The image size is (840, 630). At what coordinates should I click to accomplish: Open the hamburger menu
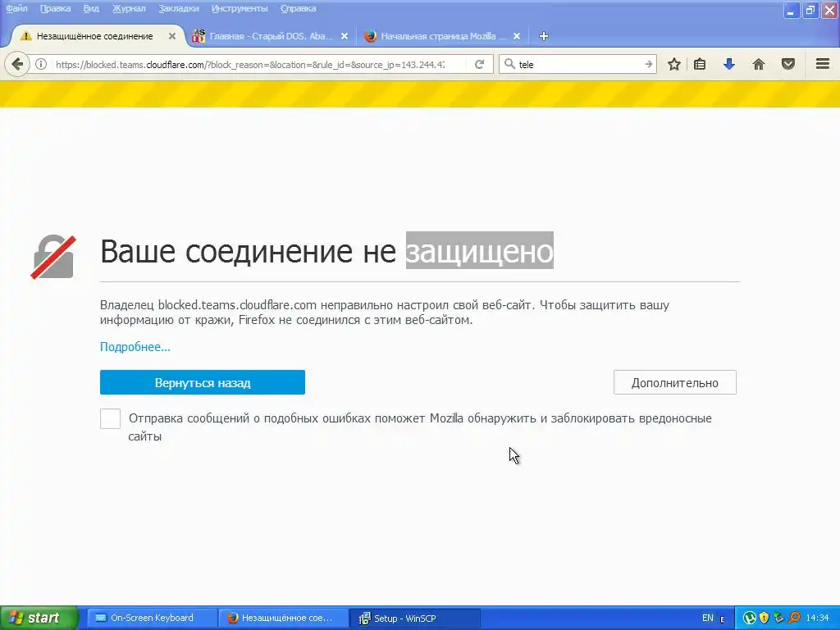click(822, 64)
